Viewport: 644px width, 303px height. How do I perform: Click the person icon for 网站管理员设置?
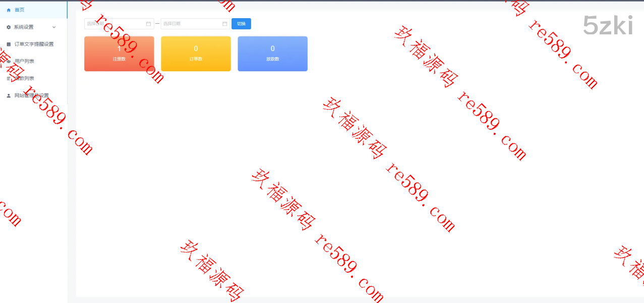9,96
